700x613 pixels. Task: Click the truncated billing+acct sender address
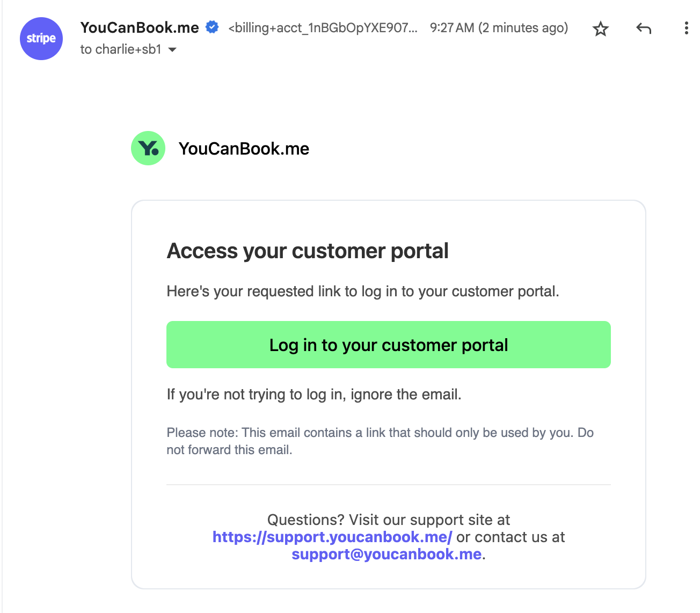[323, 28]
